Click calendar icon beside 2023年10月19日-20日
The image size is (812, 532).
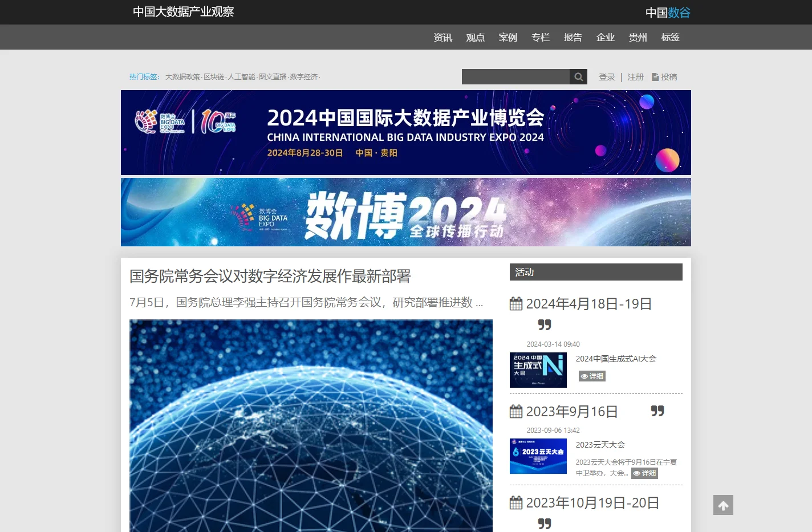516,503
